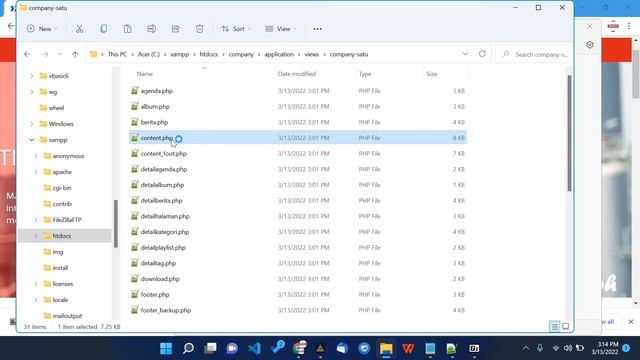Click the navigation pane scrollbar

[116, 224]
